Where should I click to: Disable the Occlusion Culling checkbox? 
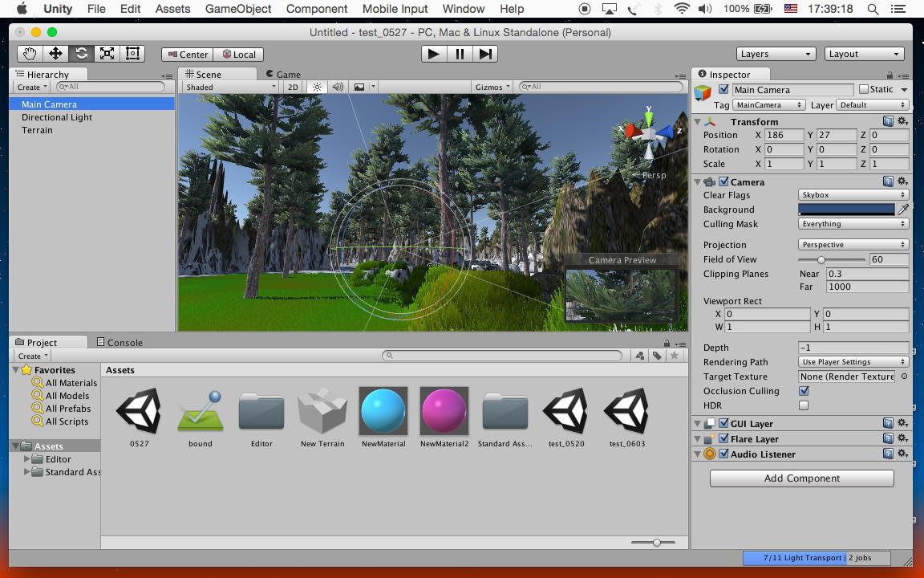[804, 391]
